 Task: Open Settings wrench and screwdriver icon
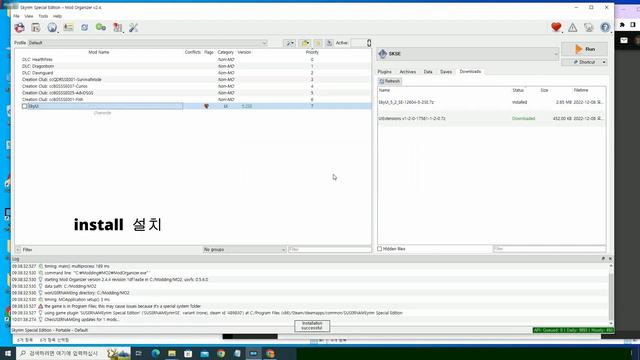coord(133,27)
